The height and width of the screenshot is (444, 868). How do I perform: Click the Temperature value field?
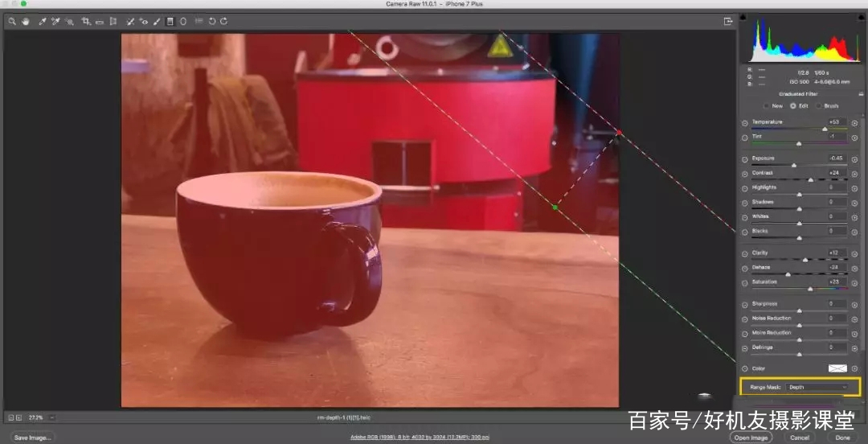(x=837, y=122)
